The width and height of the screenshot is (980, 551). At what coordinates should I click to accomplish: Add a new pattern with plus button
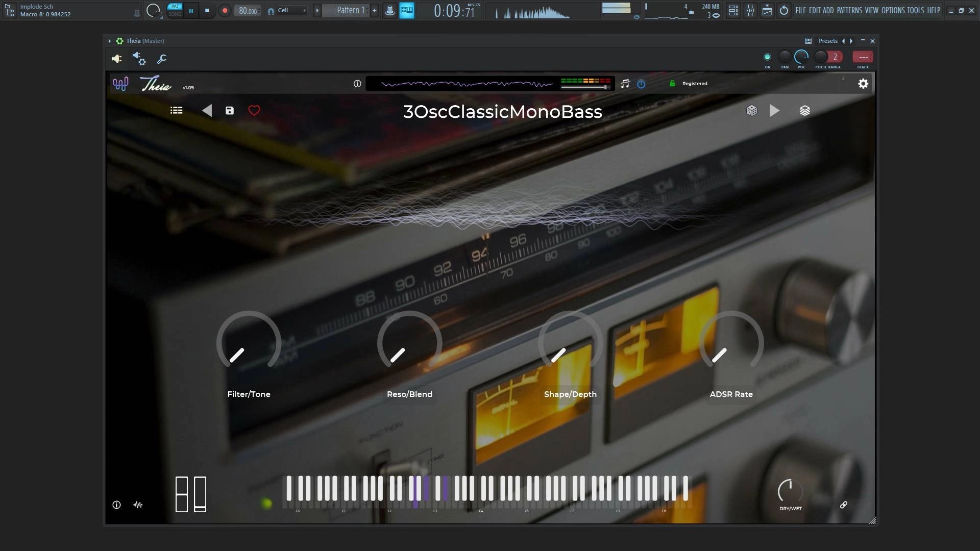pyautogui.click(x=374, y=10)
